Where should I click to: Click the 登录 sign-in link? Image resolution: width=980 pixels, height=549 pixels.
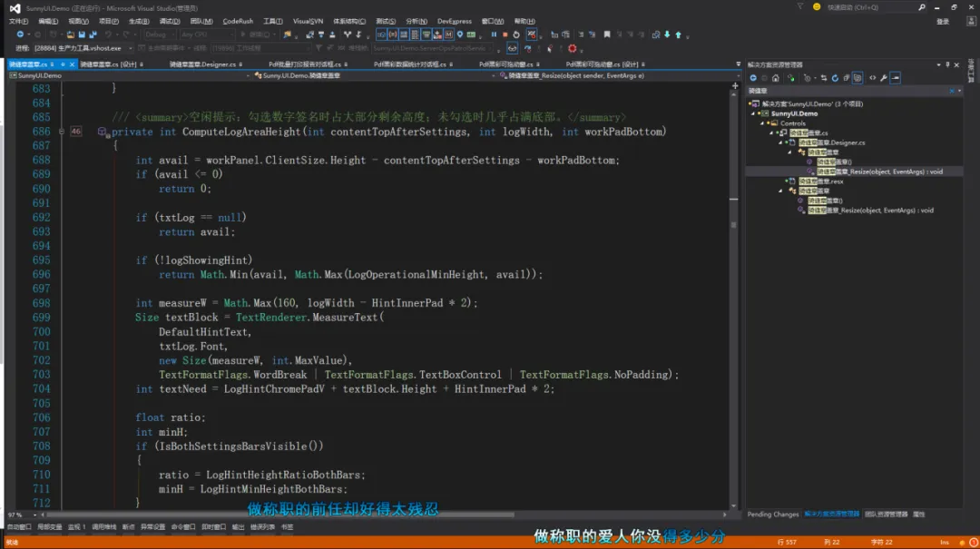[943, 21]
